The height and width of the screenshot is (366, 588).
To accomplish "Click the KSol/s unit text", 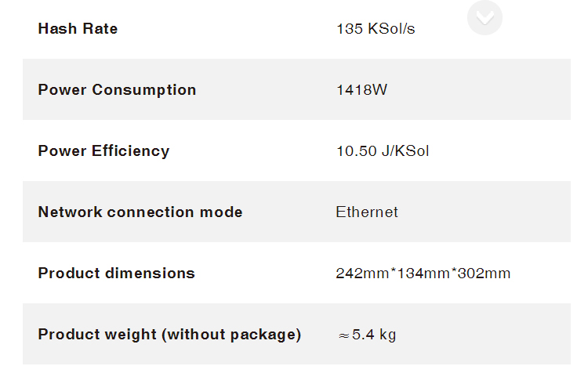I will coord(391,29).
